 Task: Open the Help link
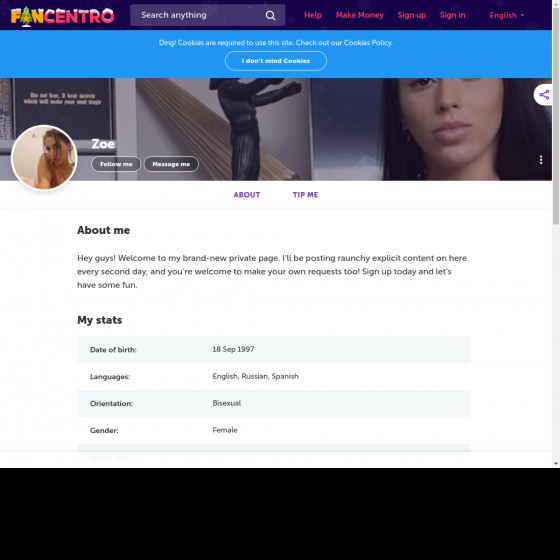pyautogui.click(x=312, y=15)
